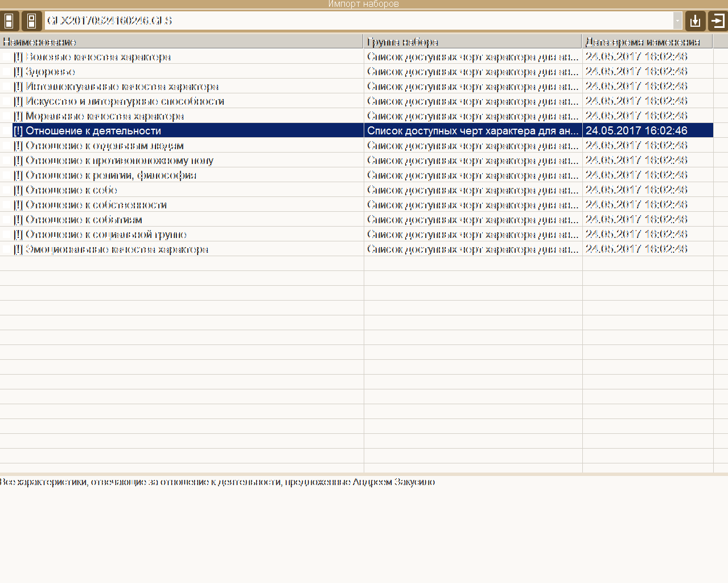Image resolution: width=728 pixels, height=583 pixels.
Task: Tick the checkbox for Здоровье
Action: tap(6, 72)
